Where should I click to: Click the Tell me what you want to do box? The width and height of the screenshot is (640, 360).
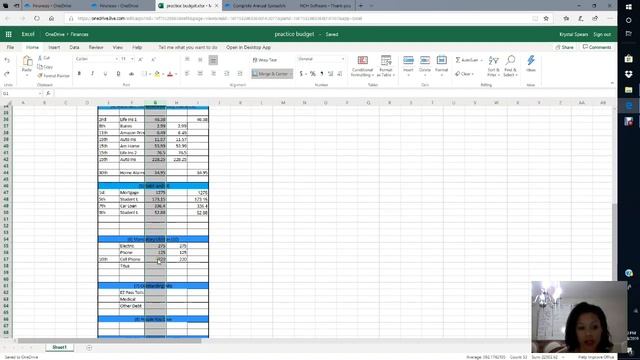pyautogui.click(x=188, y=47)
